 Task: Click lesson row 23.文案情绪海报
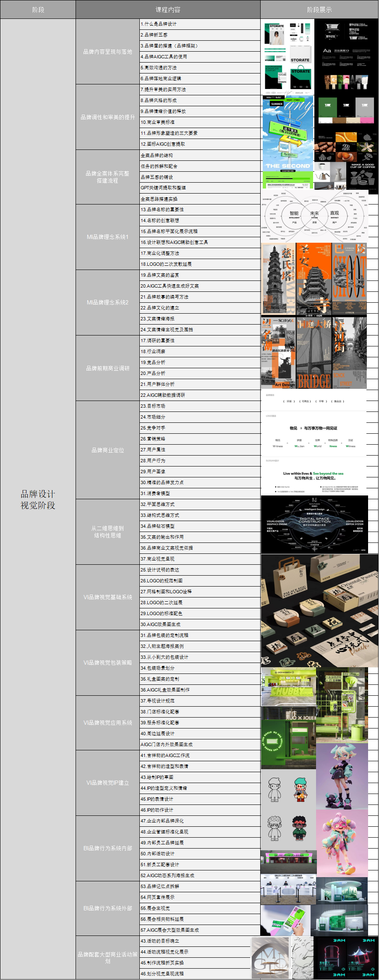[200, 319]
